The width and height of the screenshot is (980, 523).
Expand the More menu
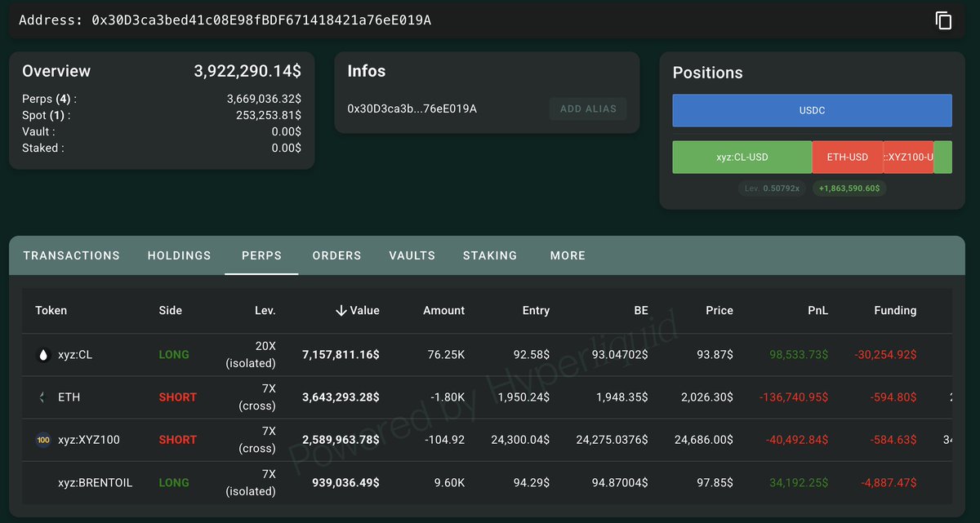pos(568,255)
